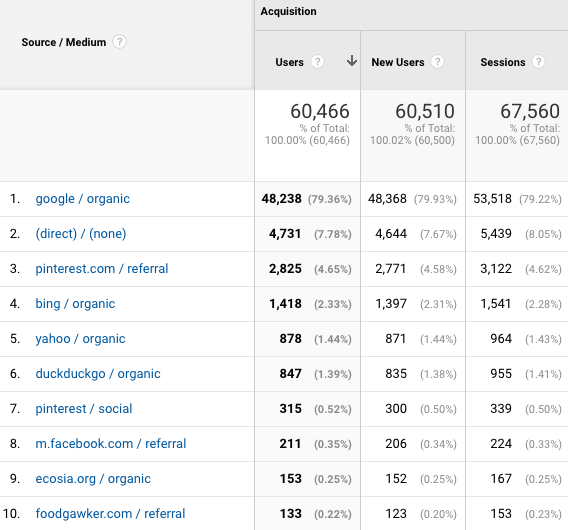Click sessions value 339
The width and height of the screenshot is (568, 530).
[501, 409]
